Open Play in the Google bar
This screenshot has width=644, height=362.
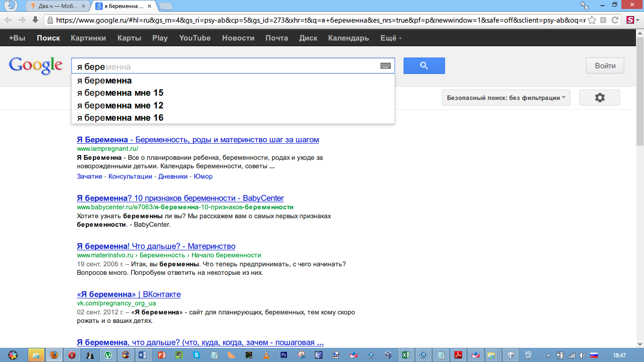pos(160,38)
